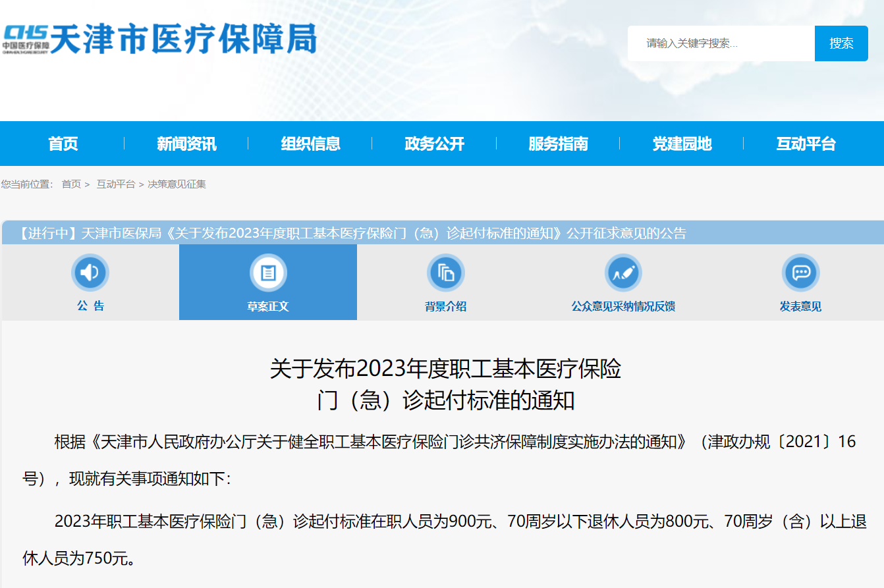Select 组织信息 in the navigation bar

coord(310,144)
